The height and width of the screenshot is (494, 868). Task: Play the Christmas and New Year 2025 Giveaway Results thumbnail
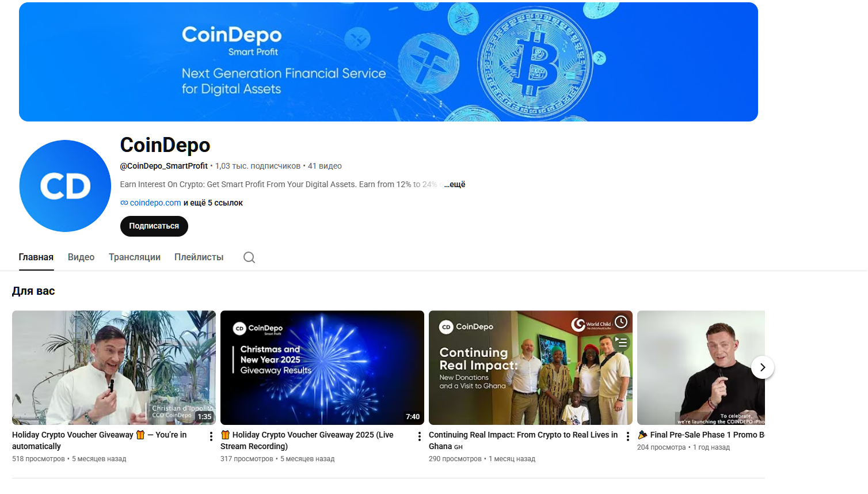pyautogui.click(x=322, y=368)
